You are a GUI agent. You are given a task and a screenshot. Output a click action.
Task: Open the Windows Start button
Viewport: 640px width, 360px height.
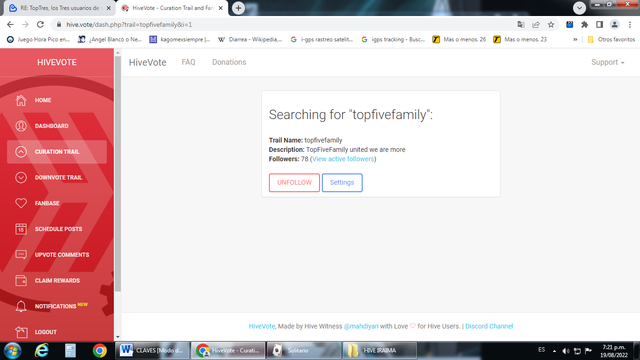(x=12, y=351)
